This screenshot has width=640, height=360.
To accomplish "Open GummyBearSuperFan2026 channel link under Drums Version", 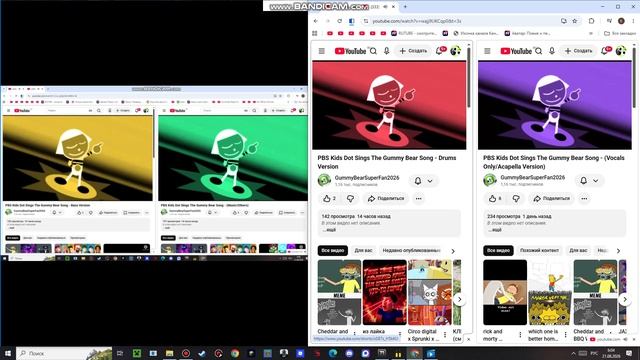I will [x=367, y=178].
